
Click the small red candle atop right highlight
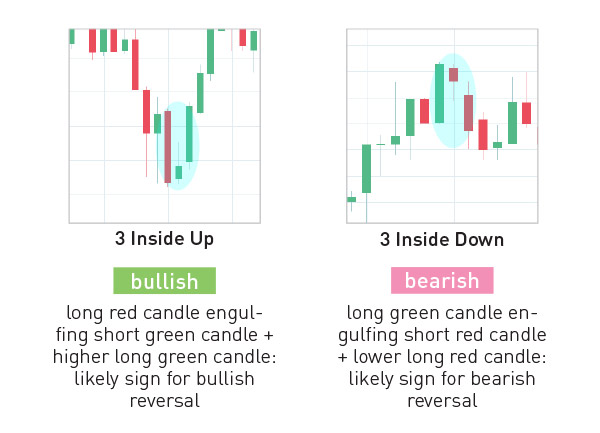(453, 75)
